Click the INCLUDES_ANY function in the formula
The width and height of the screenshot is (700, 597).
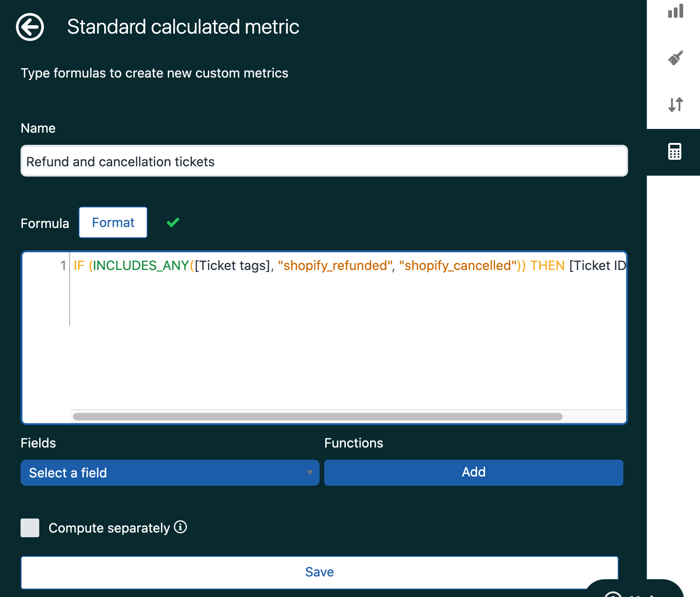(141, 265)
